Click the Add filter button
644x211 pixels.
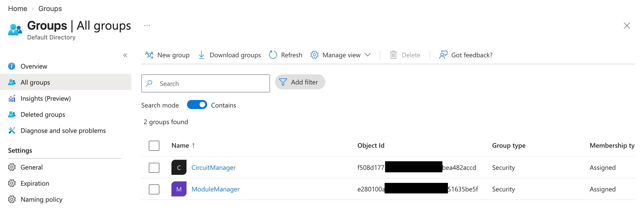coord(300,82)
